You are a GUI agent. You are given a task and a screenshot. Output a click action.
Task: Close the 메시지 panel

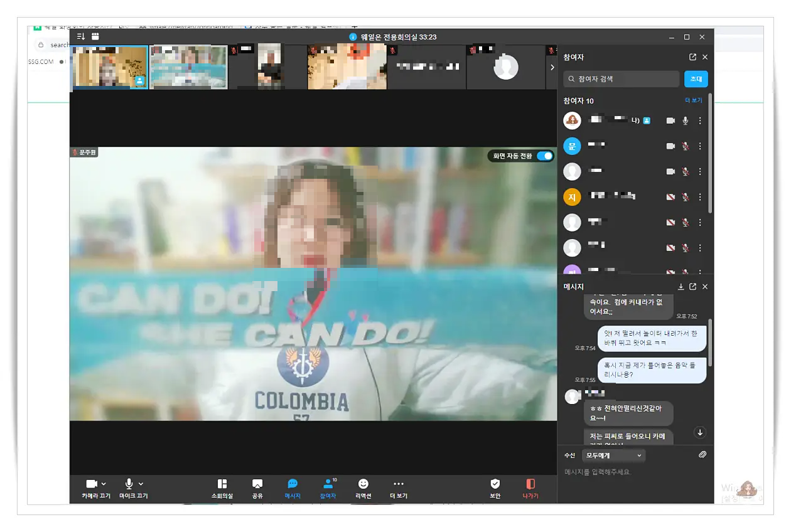pos(705,287)
